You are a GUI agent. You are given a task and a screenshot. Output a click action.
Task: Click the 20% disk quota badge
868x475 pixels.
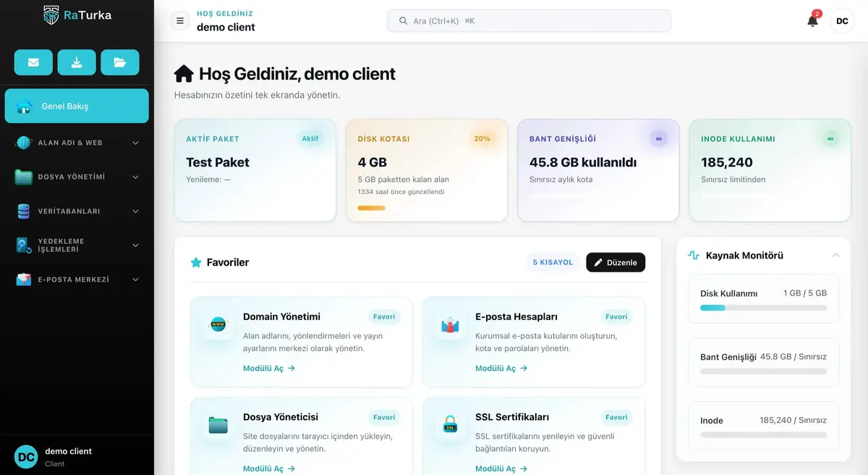[482, 138]
